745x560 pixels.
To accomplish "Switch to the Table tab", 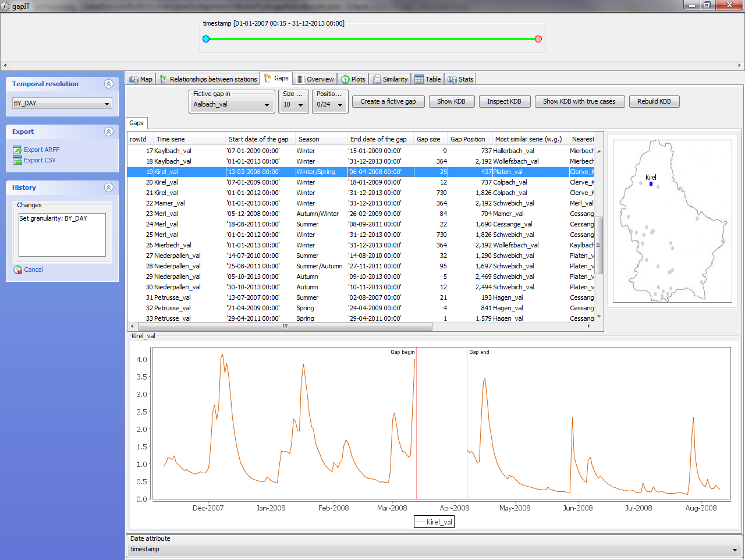I will tap(428, 79).
